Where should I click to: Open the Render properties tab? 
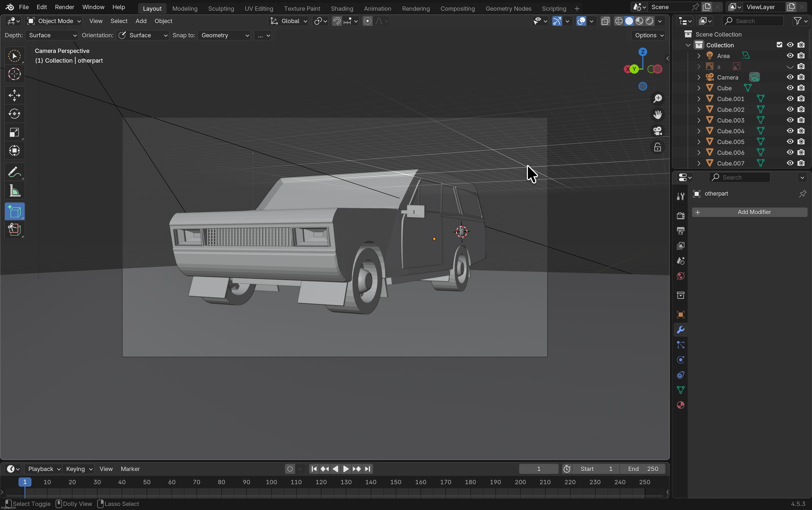coord(680,216)
